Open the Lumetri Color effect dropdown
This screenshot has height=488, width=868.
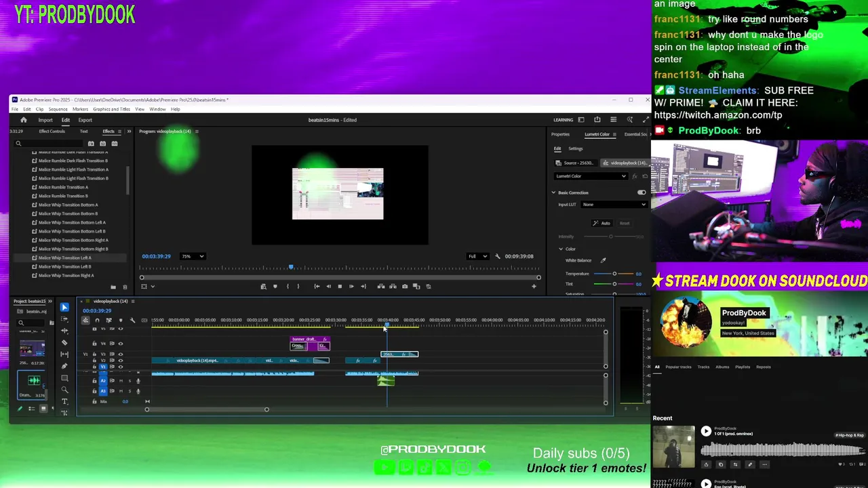(x=591, y=176)
